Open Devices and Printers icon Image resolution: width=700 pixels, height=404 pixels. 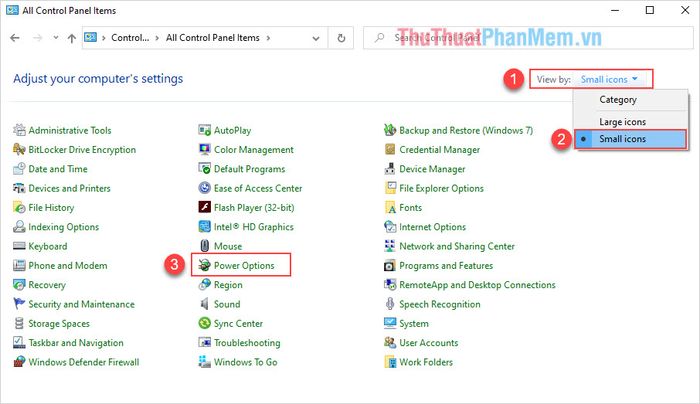tap(19, 188)
